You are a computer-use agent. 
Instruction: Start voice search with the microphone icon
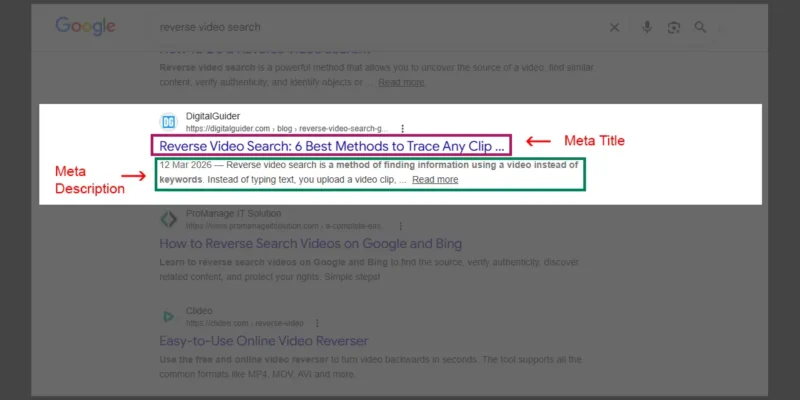point(647,27)
